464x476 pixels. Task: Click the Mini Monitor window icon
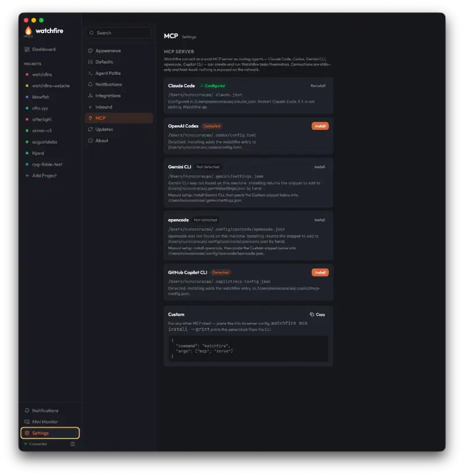pos(27,422)
